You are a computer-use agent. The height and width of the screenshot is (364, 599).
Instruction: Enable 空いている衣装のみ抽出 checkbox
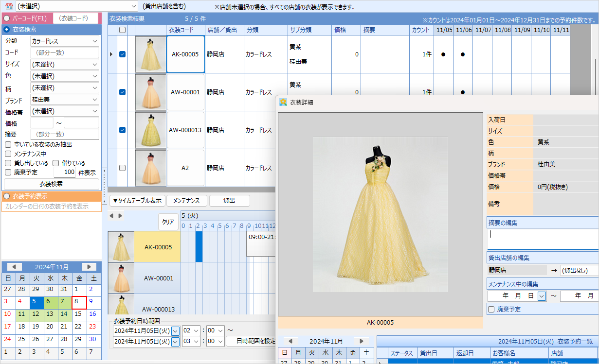pos(8,145)
